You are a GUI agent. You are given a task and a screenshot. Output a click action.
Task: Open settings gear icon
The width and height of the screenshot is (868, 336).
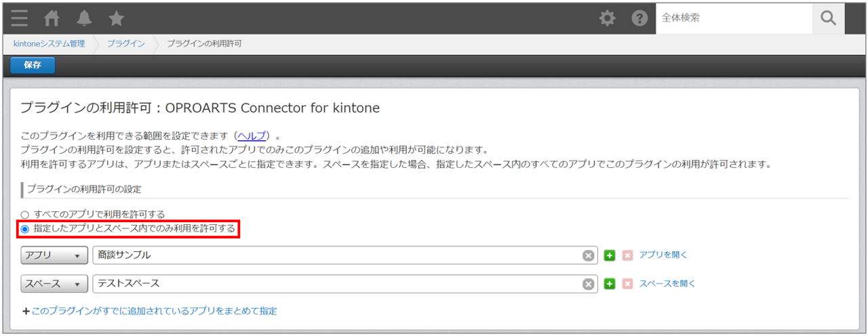point(608,18)
